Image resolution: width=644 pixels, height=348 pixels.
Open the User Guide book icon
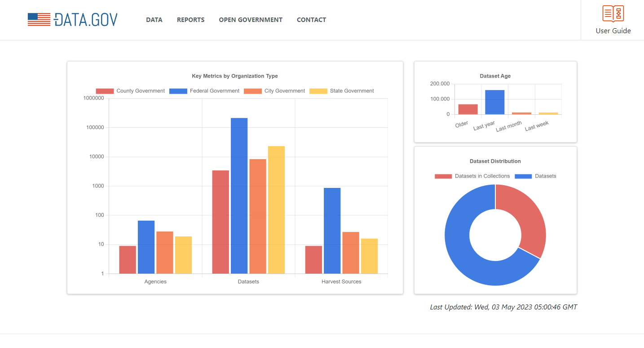(x=613, y=13)
